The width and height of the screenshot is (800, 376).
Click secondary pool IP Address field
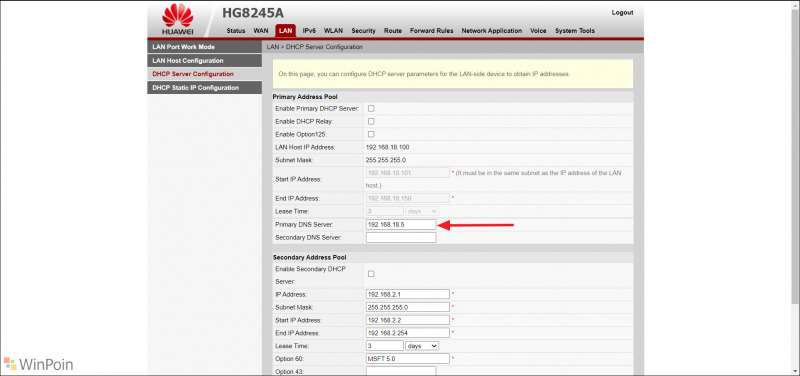click(x=408, y=294)
